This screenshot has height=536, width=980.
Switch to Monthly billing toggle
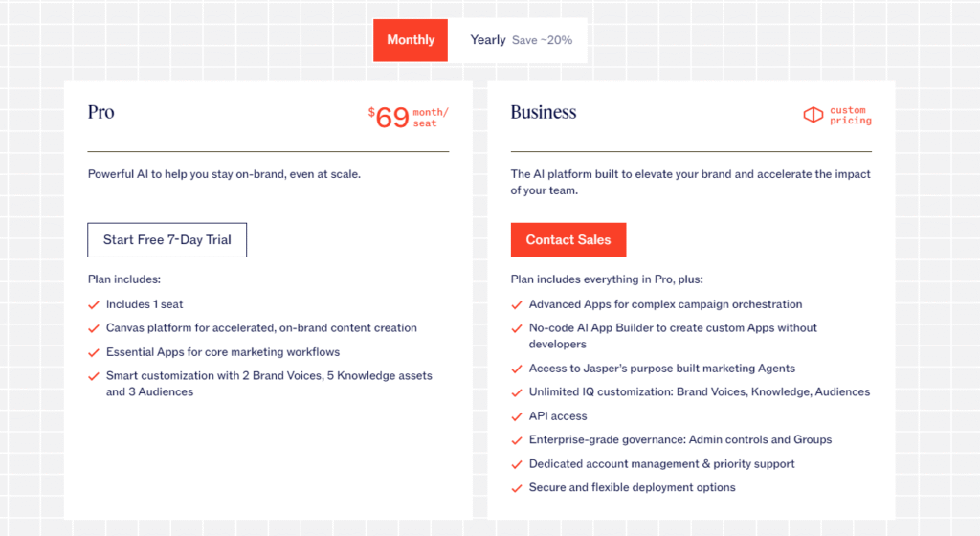click(x=410, y=40)
